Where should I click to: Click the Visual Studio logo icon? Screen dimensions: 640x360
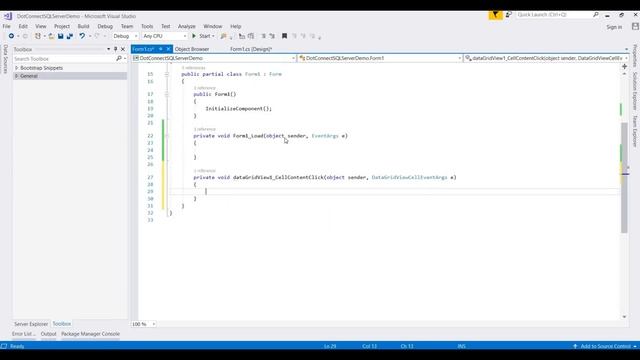pyautogui.click(x=7, y=16)
